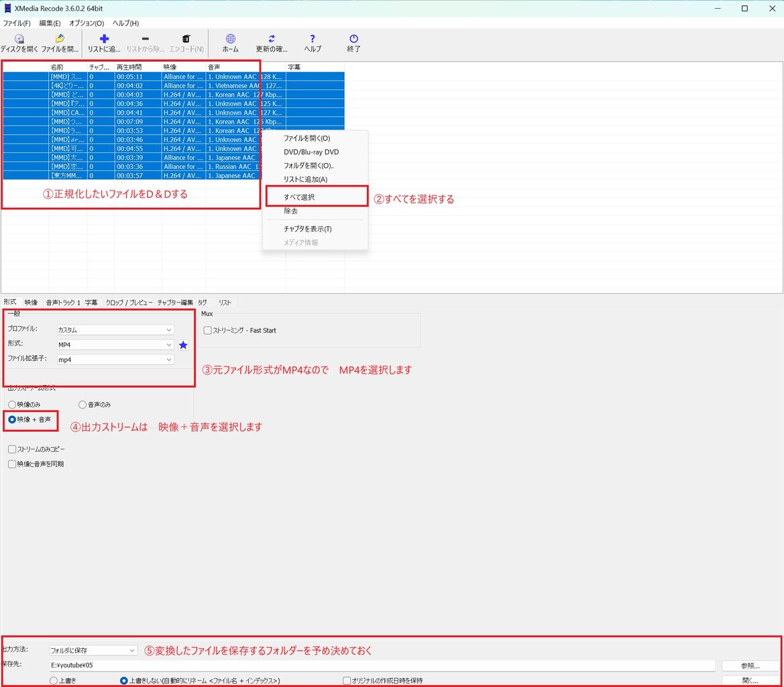Select the 映像のみ (video only) radio button

tap(12, 405)
